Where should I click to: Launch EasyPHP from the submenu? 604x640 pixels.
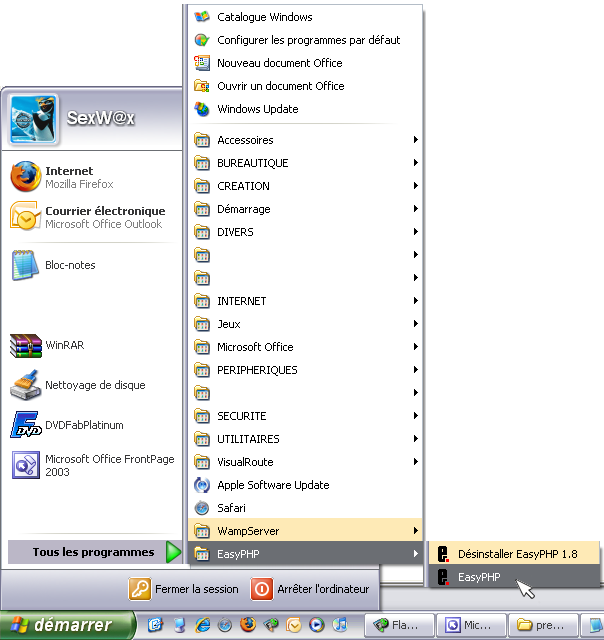pos(514,577)
